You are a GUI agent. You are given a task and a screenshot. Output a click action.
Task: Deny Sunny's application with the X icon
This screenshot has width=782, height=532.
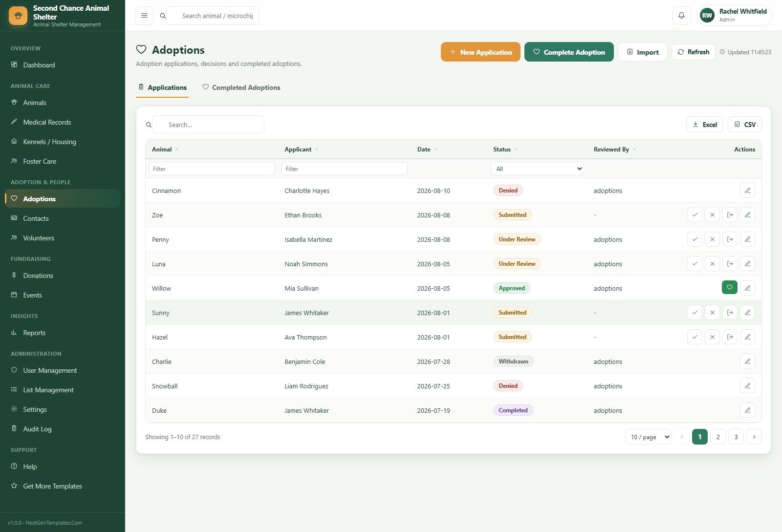[712, 313]
